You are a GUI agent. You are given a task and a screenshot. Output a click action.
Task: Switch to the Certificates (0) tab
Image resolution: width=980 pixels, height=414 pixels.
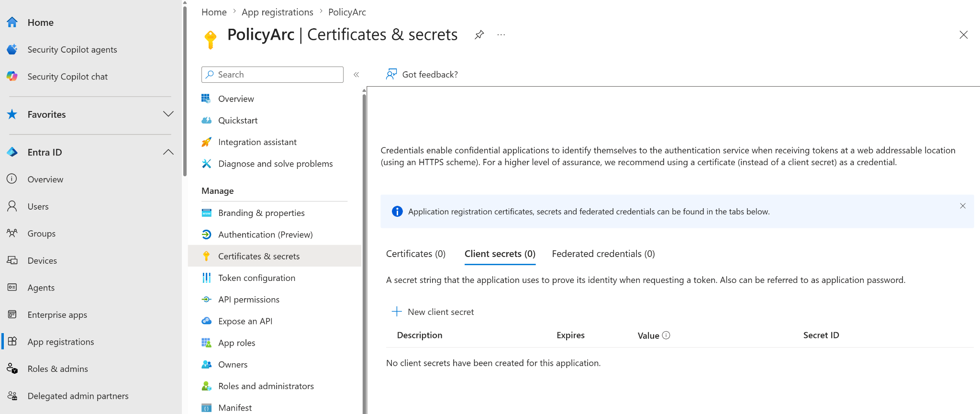[416, 254]
